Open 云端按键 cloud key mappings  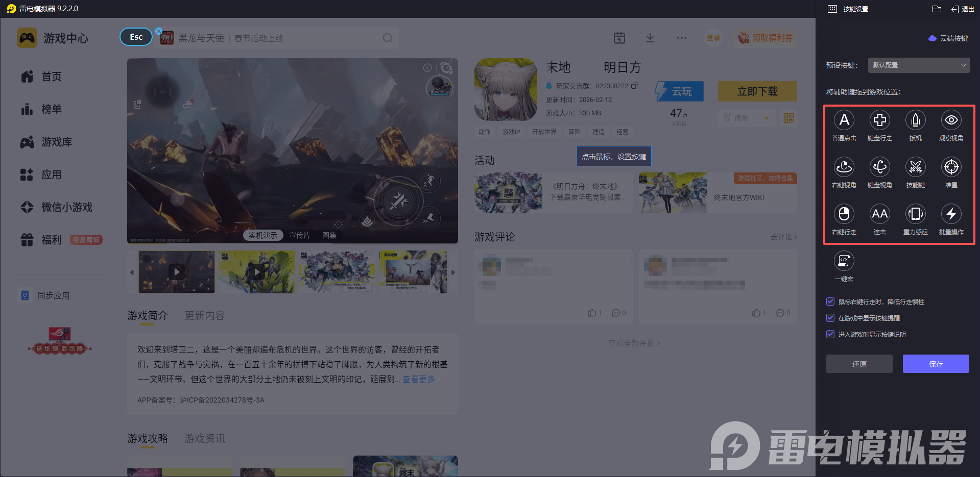(948, 38)
